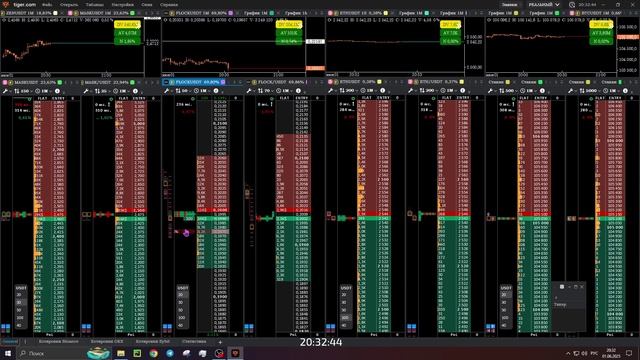640x360 pixels.
Task: Expand the 150 compression dropdown in MASKUSDT book
Action: tap(23, 91)
